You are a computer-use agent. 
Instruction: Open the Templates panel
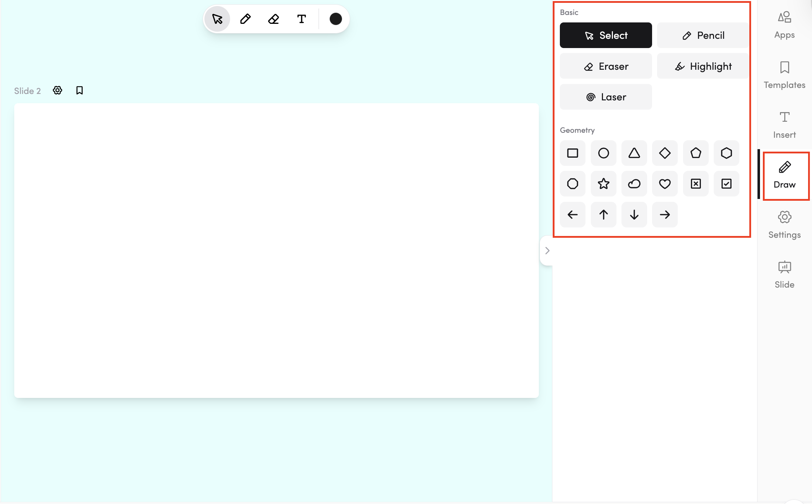coord(784,75)
